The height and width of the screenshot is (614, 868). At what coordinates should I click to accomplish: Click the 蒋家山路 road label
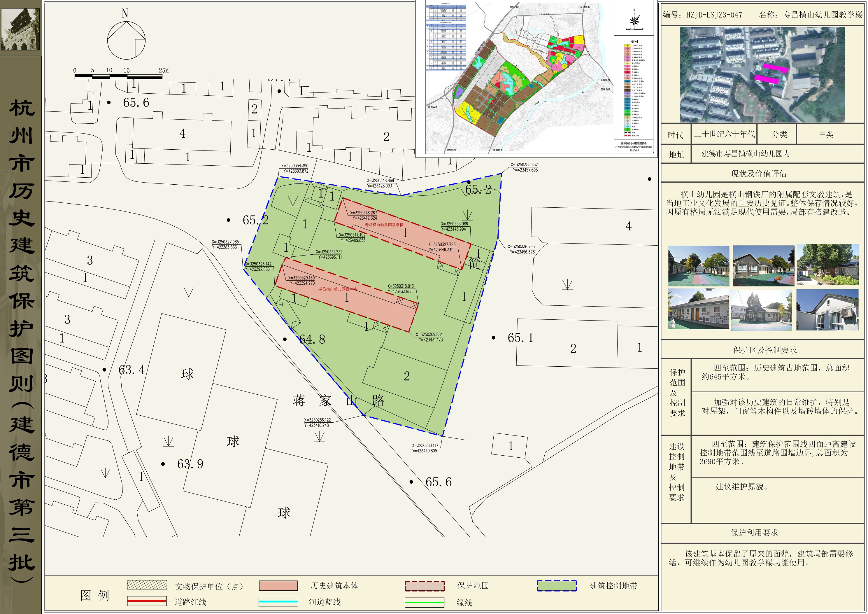pyautogui.click(x=338, y=400)
